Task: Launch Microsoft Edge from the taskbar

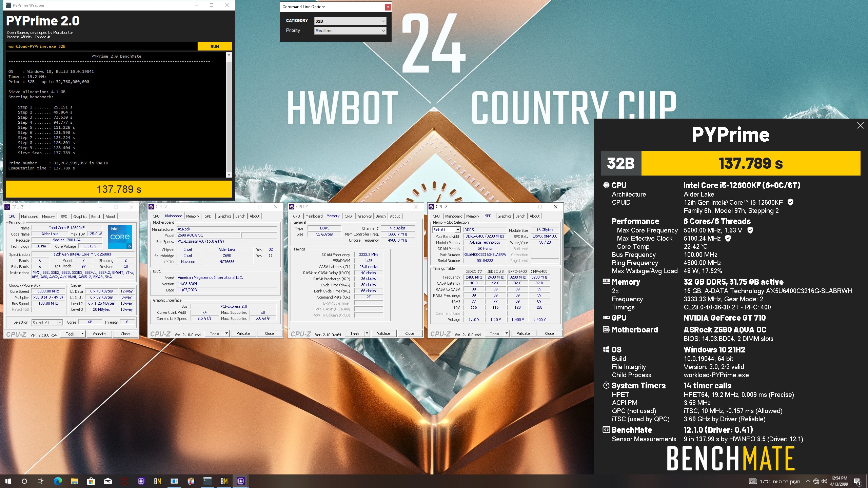Action: tap(58, 481)
